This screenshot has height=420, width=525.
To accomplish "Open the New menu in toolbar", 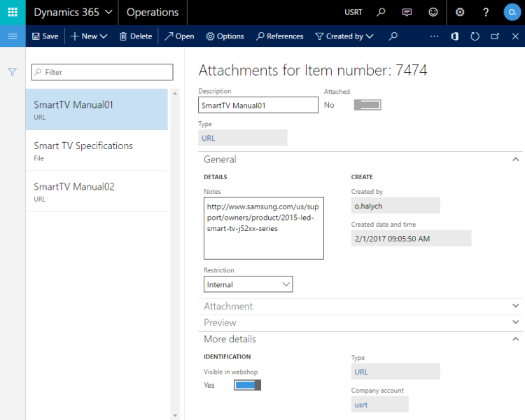I will [89, 36].
